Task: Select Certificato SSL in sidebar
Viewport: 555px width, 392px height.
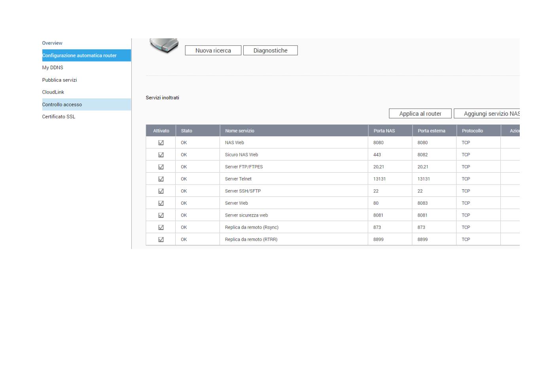Action: pos(59,117)
